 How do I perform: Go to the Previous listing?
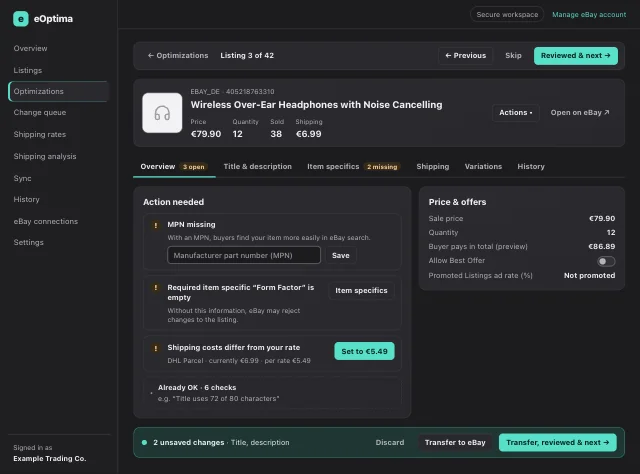click(x=465, y=56)
